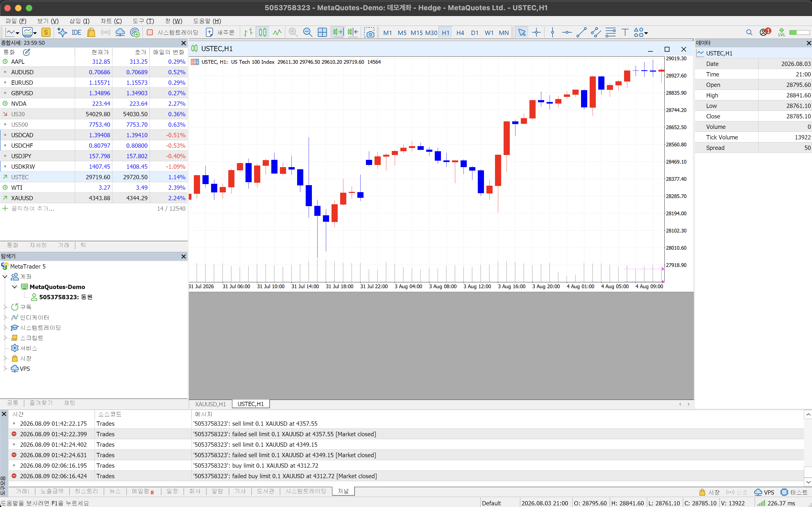This screenshot has width=812, height=507.
Task: Open the 삽입 (I) menu
Action: coord(80,21)
